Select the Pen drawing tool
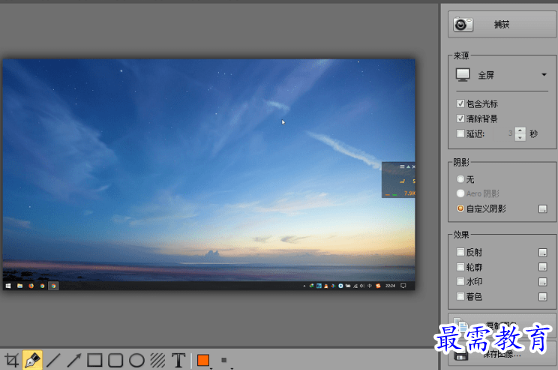The height and width of the screenshot is (370, 558). (x=32, y=360)
